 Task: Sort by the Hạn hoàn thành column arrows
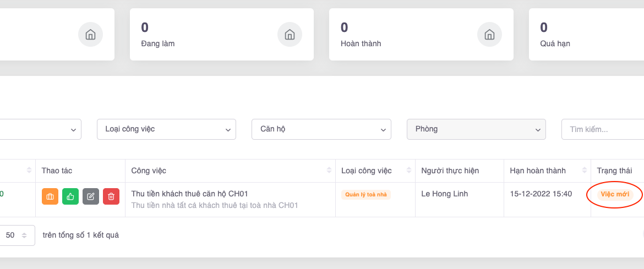(x=584, y=171)
